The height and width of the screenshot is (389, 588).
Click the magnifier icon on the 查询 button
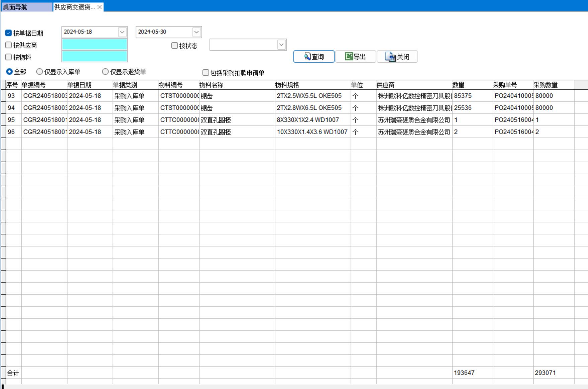point(307,57)
